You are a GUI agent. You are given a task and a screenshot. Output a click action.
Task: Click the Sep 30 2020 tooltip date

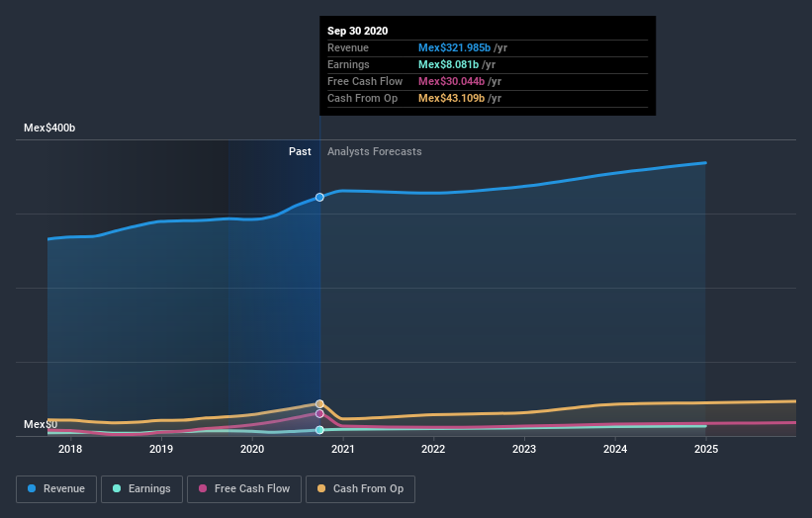pyautogui.click(x=357, y=31)
